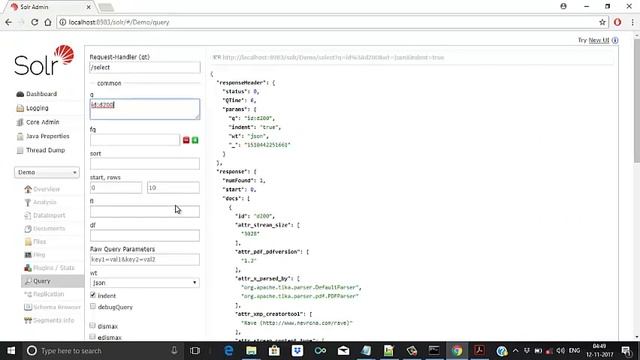Go to browser home page

48,22
